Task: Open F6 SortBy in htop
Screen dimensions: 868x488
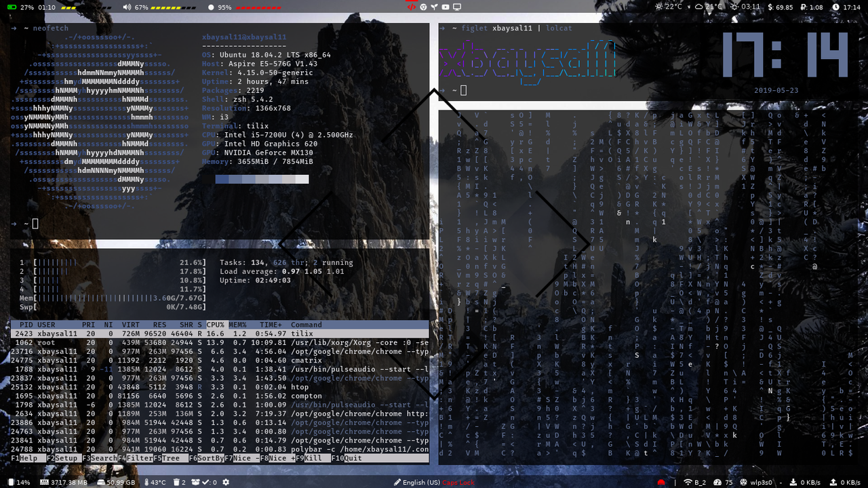Action: [x=206, y=458]
